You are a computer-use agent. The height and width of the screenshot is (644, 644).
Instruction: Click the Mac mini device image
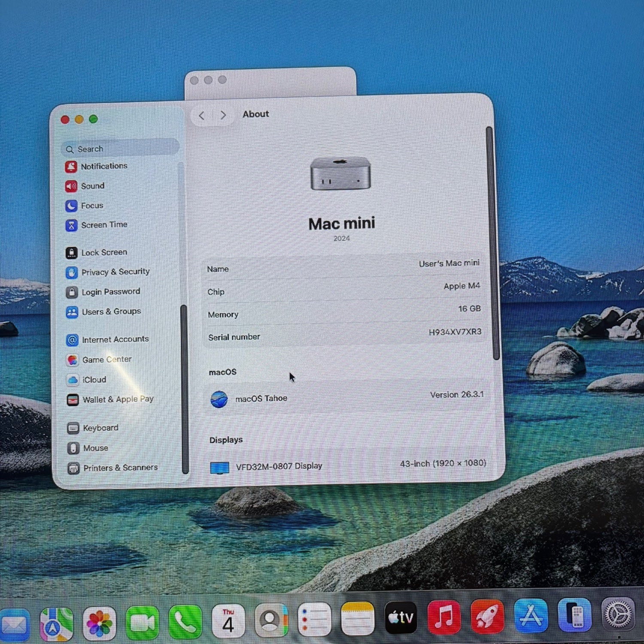tap(340, 173)
